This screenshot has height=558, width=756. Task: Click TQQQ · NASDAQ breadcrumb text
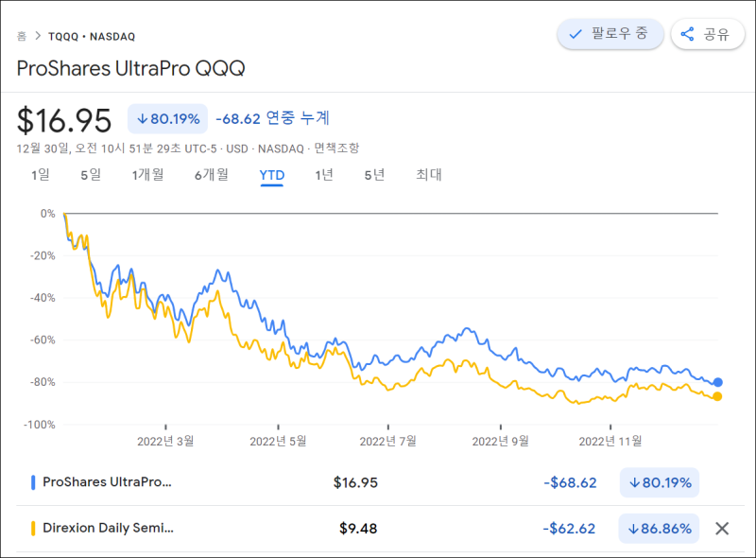92,37
